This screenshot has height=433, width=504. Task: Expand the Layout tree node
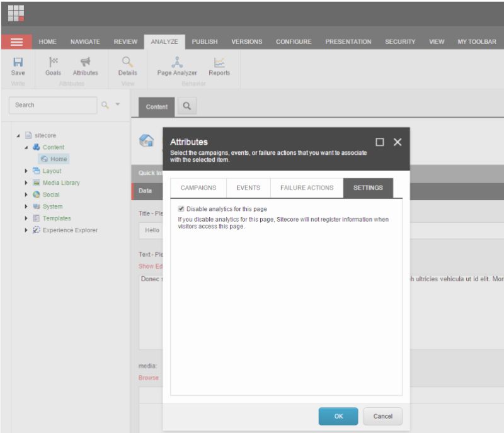25,171
